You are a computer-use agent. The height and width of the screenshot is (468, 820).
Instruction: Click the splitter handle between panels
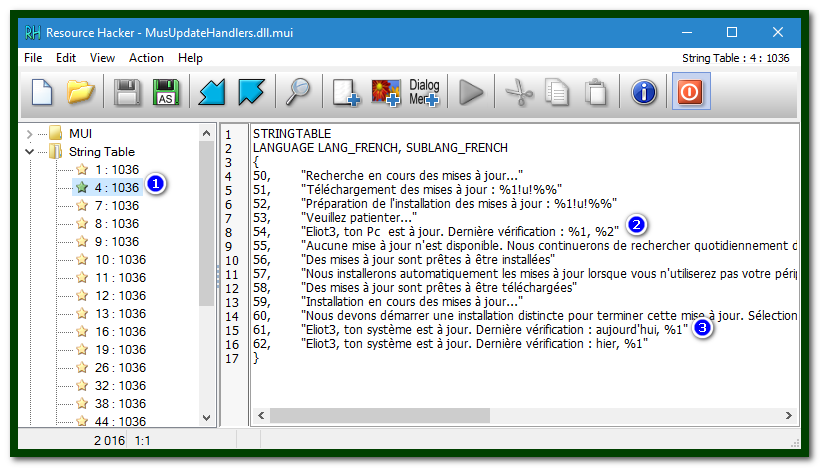tap(218, 276)
